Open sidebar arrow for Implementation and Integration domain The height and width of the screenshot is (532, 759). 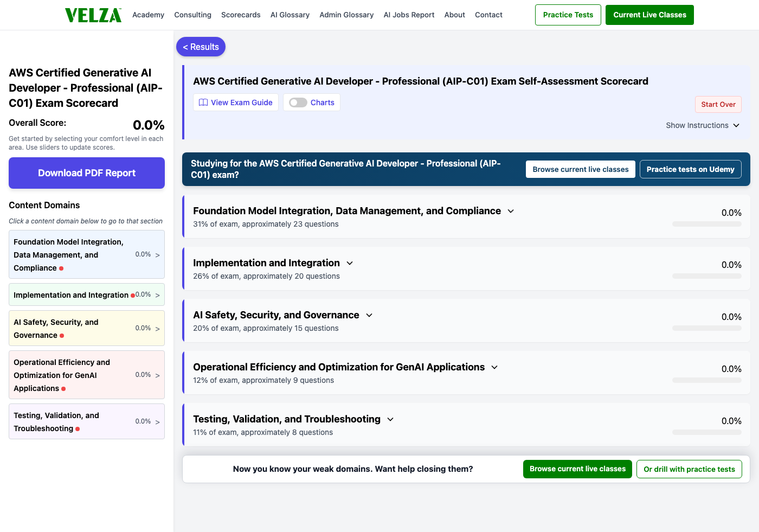[158, 296]
